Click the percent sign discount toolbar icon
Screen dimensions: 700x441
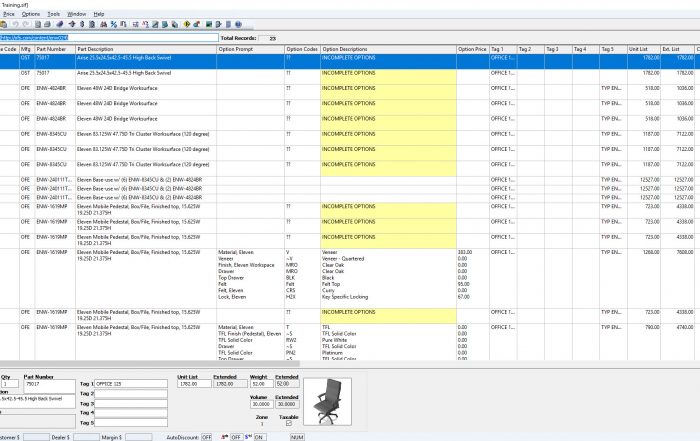(x=113, y=25)
